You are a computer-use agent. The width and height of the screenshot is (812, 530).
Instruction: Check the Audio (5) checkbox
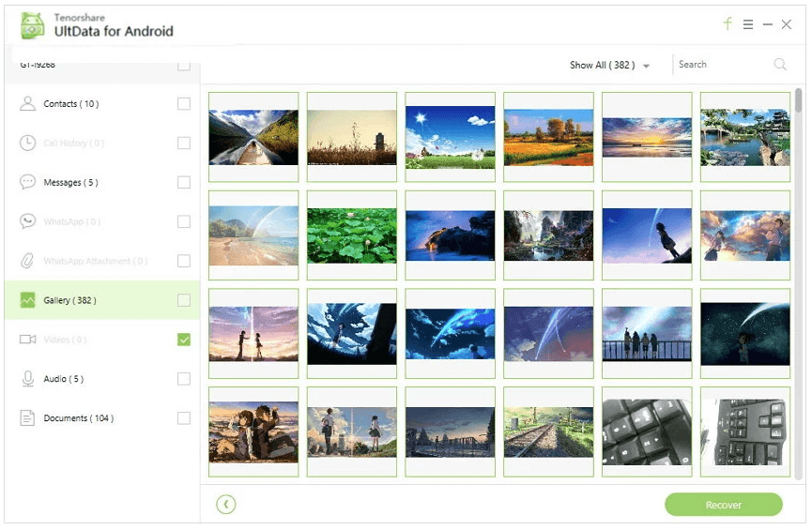pyautogui.click(x=184, y=379)
